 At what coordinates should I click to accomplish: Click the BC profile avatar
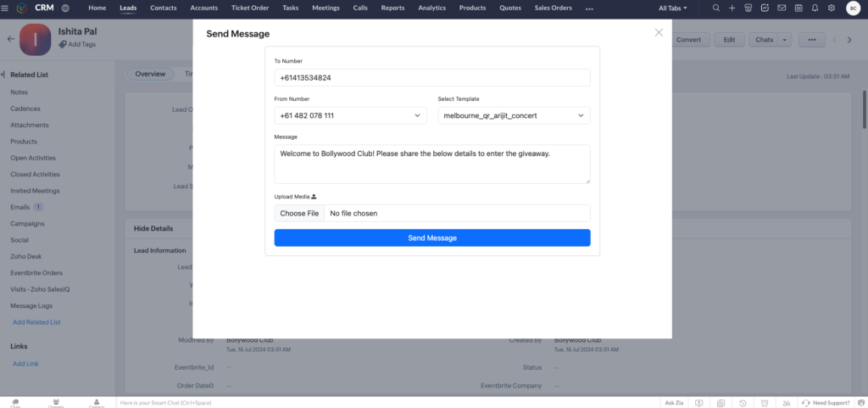click(x=853, y=8)
